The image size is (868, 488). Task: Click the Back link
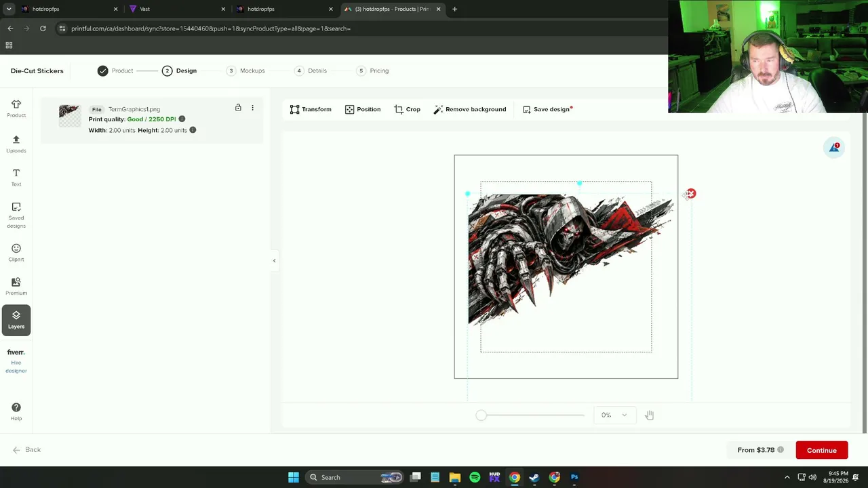click(x=26, y=450)
